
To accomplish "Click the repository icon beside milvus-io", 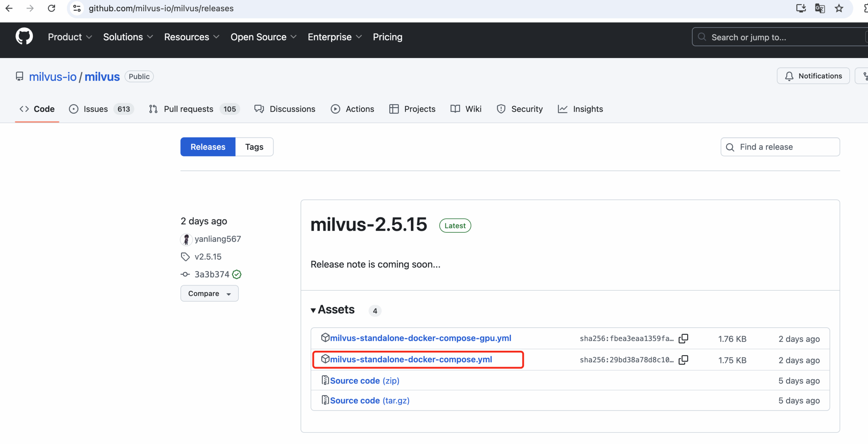I will pyautogui.click(x=20, y=76).
